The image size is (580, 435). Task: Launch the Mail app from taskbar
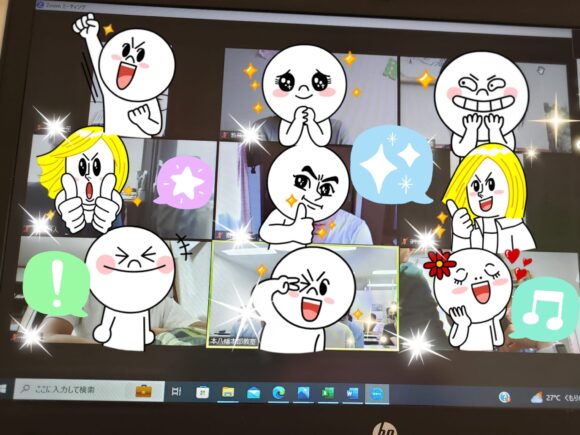[253, 393]
